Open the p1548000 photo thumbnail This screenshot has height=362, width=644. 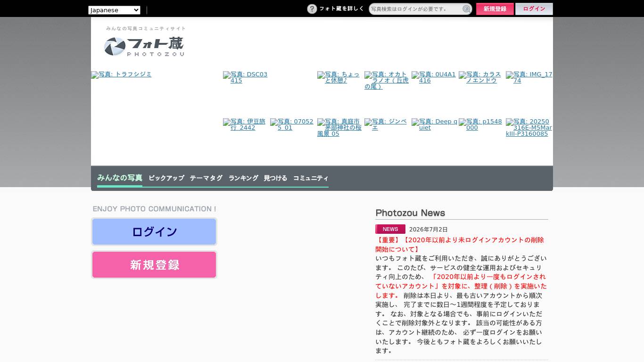(x=481, y=124)
